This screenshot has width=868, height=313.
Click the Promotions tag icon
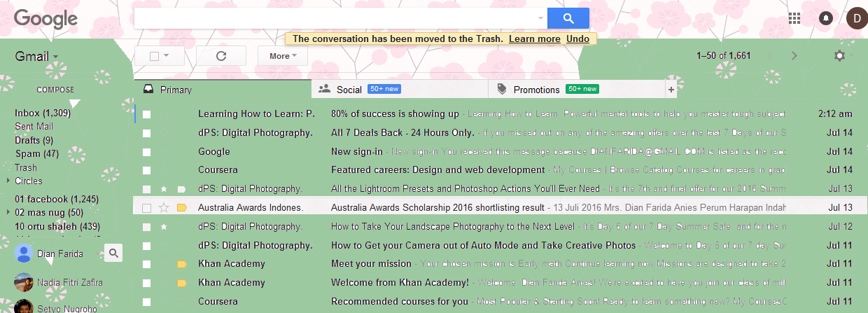501,89
